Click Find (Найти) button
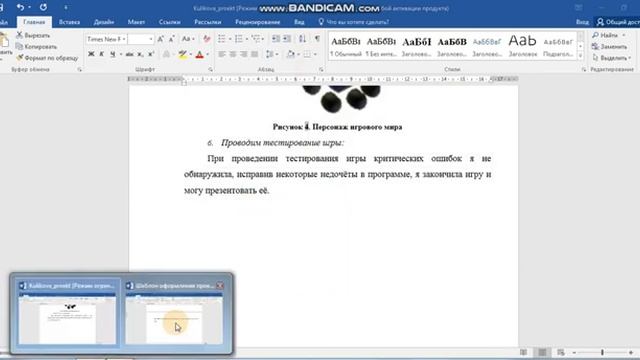The width and height of the screenshot is (640, 360). pyautogui.click(x=606, y=36)
